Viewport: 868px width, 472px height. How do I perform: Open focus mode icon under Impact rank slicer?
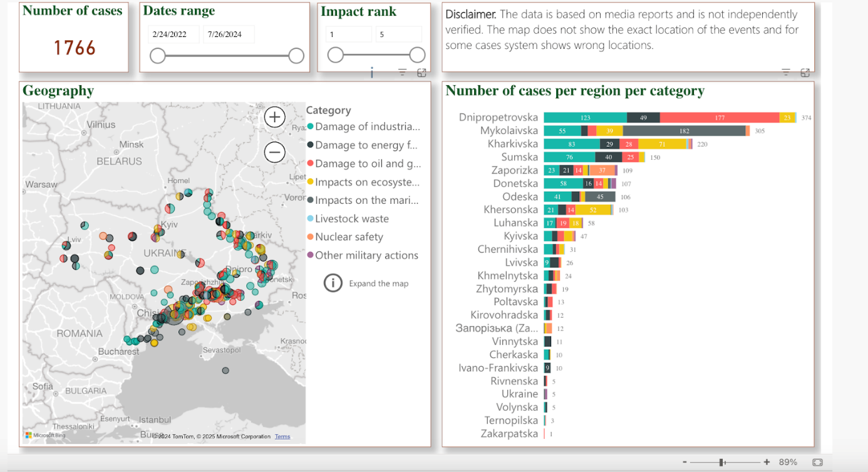point(421,73)
